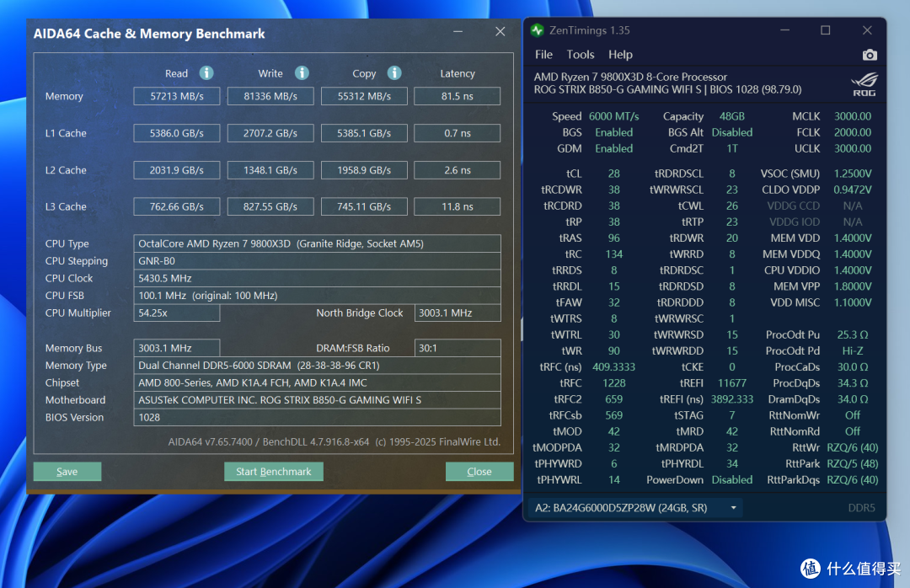Click the Memory Type DDR5-6000 SDRAM field

click(318, 366)
